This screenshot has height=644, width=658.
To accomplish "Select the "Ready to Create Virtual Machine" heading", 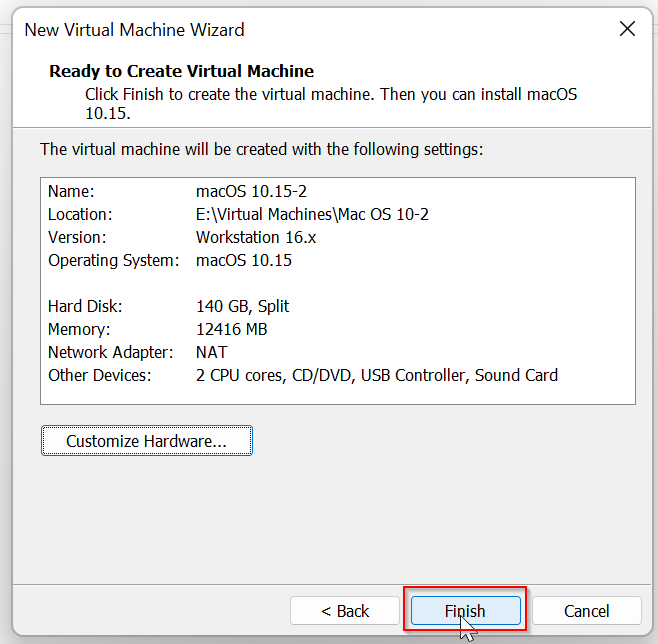I will pos(181,71).
